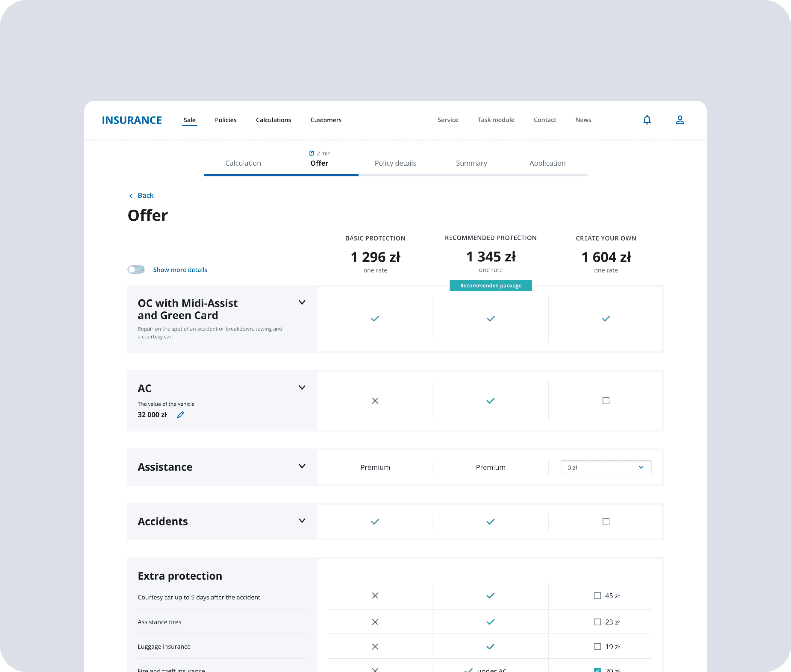Switch to Policy details step tab
791x672 pixels.
pos(395,163)
